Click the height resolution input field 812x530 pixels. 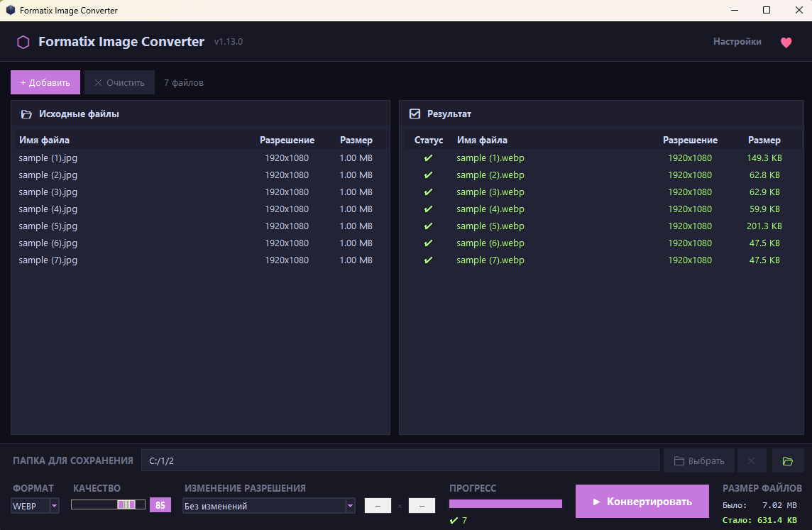tap(422, 506)
